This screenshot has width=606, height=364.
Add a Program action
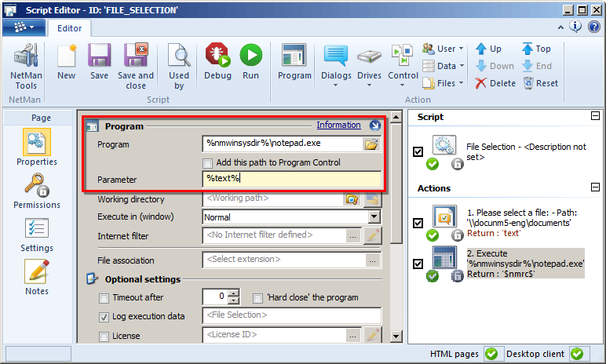(x=294, y=62)
